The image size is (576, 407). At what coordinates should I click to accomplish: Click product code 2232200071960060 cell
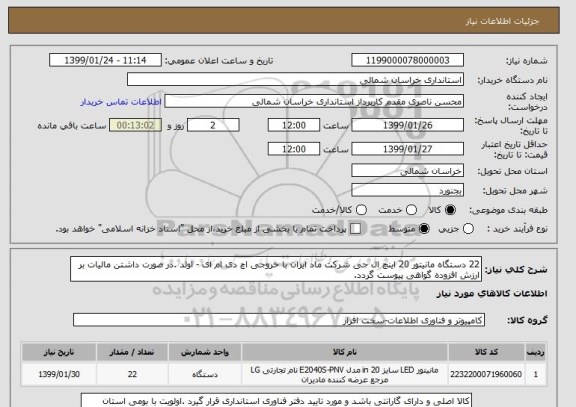(486, 374)
